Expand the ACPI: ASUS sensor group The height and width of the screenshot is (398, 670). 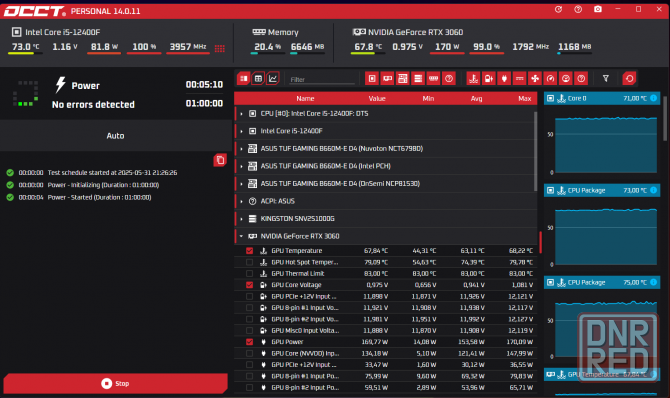[x=241, y=201]
